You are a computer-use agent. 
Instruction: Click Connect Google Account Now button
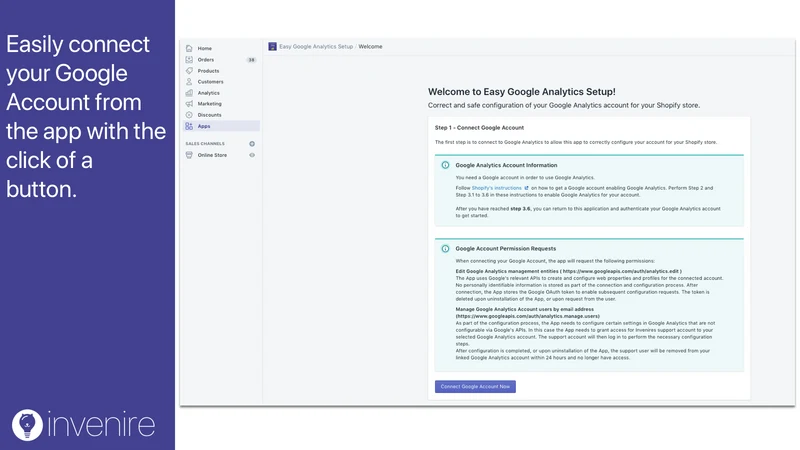tap(475, 387)
